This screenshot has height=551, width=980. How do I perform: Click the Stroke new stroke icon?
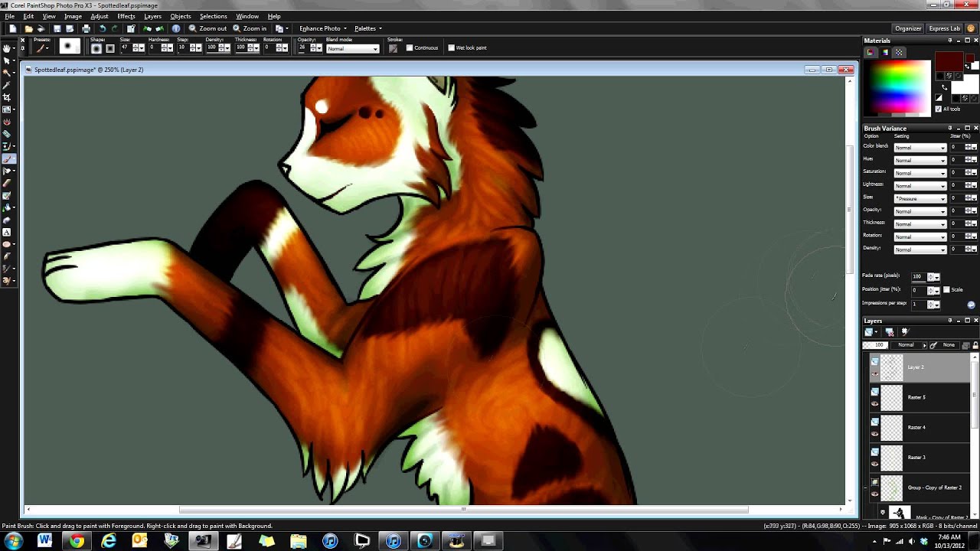[393, 48]
